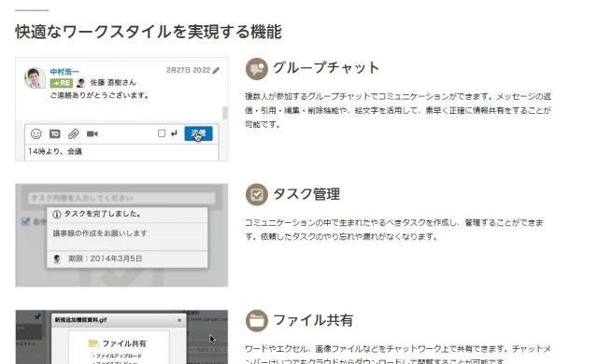This screenshot has width=598, height=364.
Task: Open the emoji smiley picker in chat
Action: click(36, 133)
